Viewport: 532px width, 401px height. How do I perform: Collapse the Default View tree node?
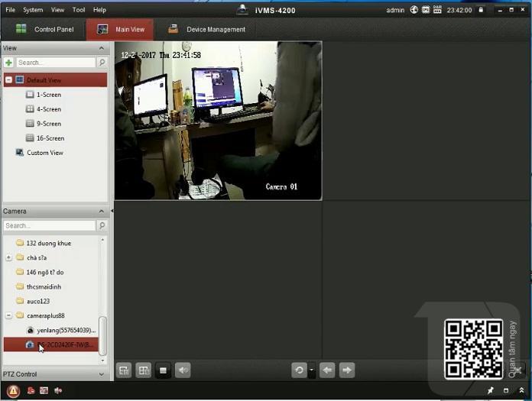[x=9, y=80]
